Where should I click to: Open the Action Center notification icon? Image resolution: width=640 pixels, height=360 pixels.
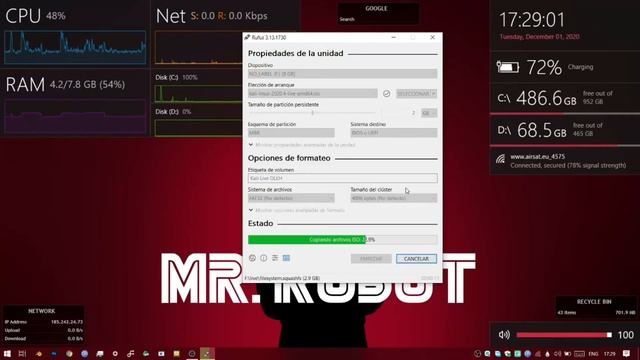pos(627,353)
